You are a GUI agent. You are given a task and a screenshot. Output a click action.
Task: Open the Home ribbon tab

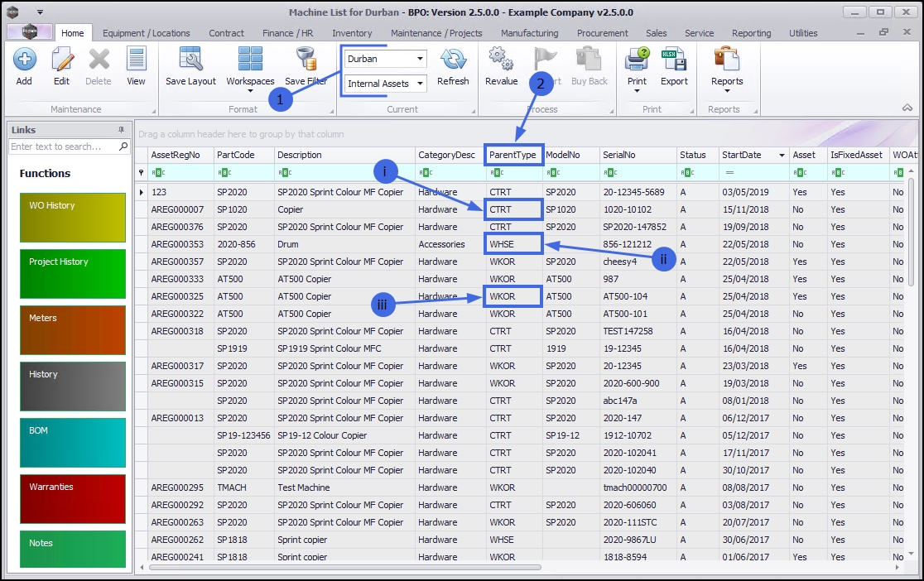pos(73,33)
